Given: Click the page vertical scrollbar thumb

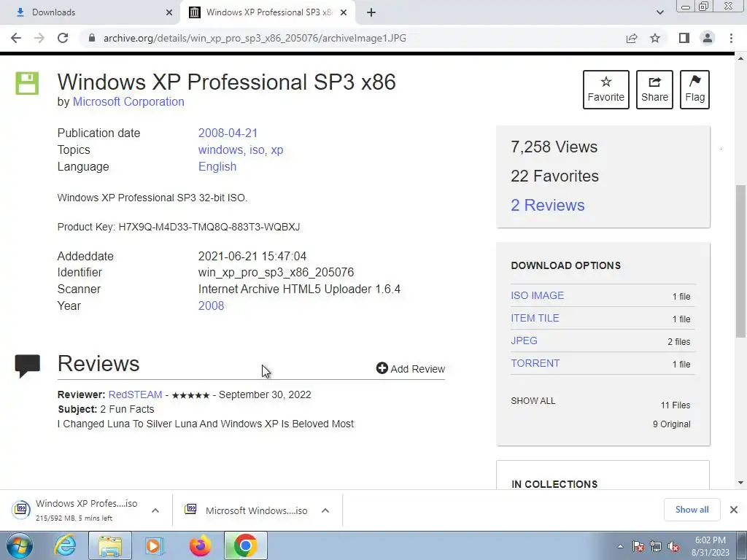Looking at the screenshot, I should [x=740, y=261].
